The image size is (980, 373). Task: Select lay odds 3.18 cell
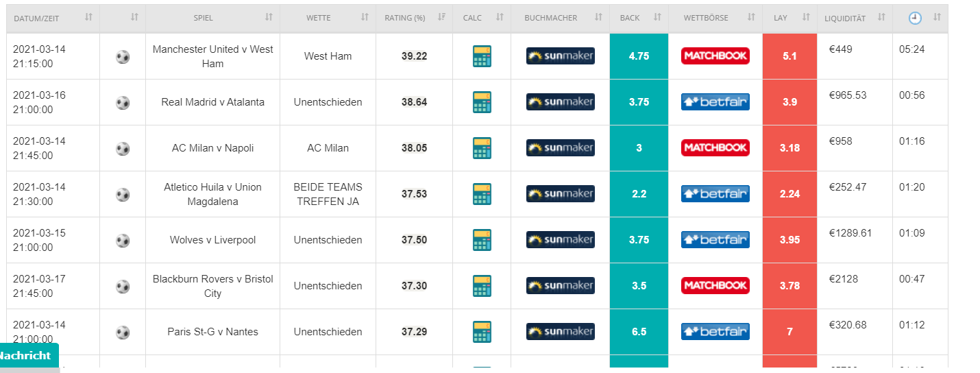[789, 148]
